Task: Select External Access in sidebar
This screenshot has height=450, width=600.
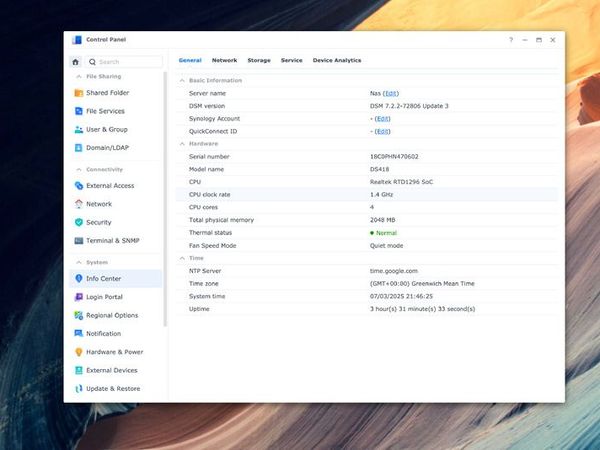Action: (116, 186)
